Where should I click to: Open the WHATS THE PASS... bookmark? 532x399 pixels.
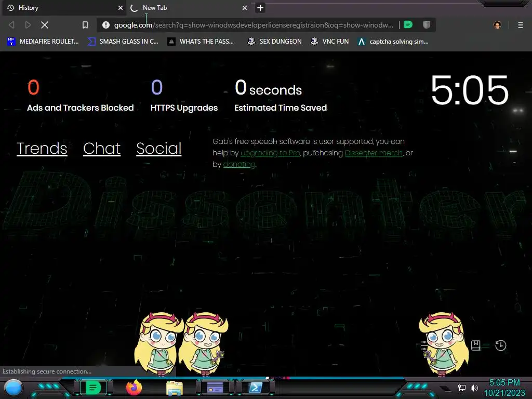[201, 42]
